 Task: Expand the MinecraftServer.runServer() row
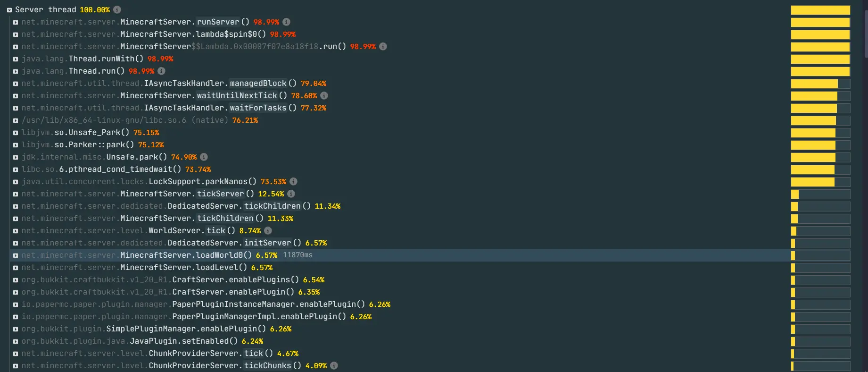tap(16, 22)
